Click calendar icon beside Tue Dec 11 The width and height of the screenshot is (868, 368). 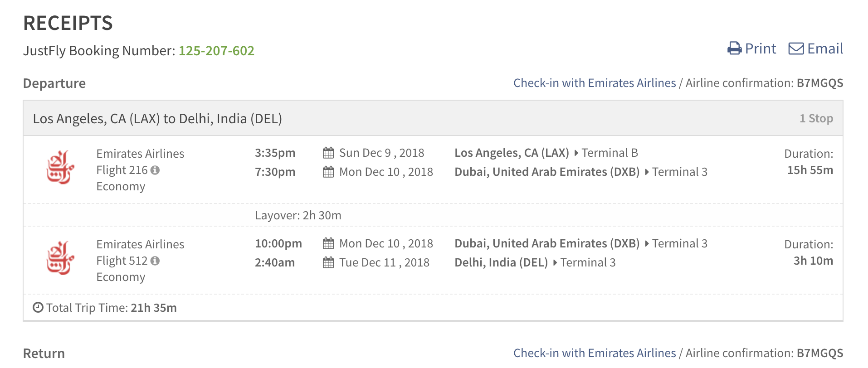tap(328, 262)
